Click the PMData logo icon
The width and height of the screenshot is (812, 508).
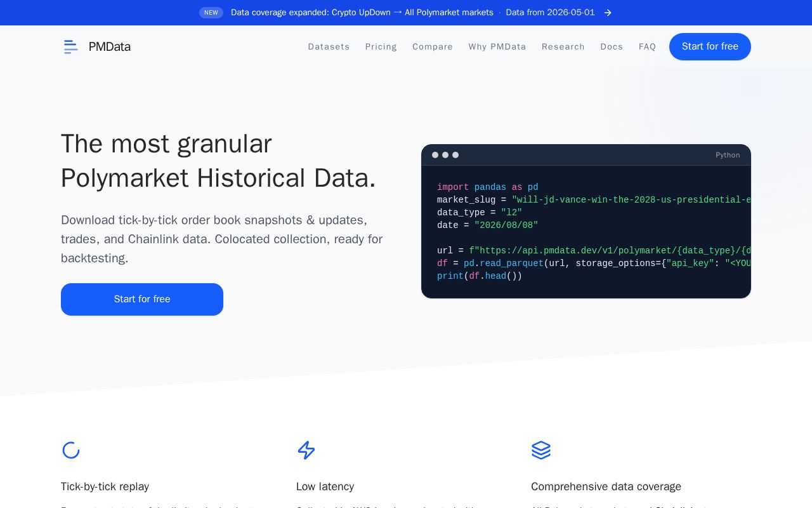[x=71, y=46]
